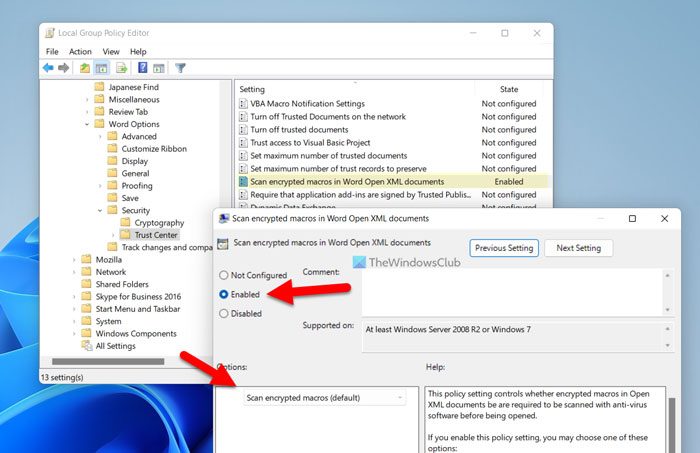Select 'Set maximum number of trusted documents' setting
Image resolution: width=700 pixels, height=453 pixels.
click(x=329, y=155)
